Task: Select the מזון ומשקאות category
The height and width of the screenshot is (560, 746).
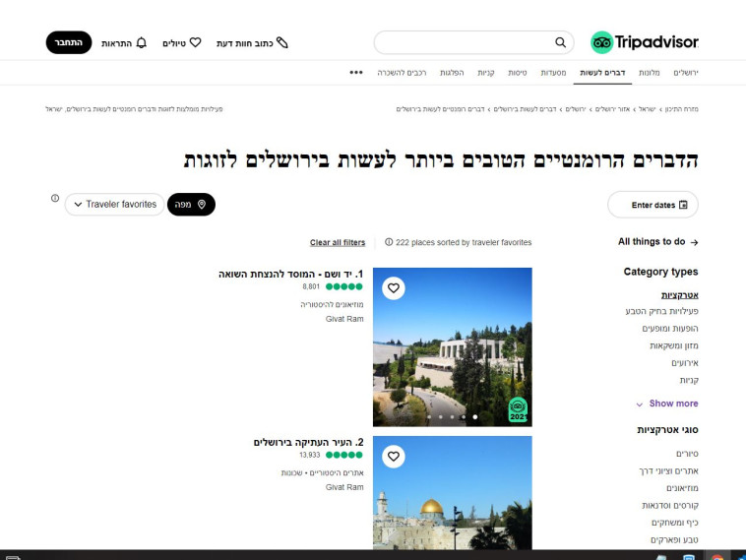Action: coord(674,345)
